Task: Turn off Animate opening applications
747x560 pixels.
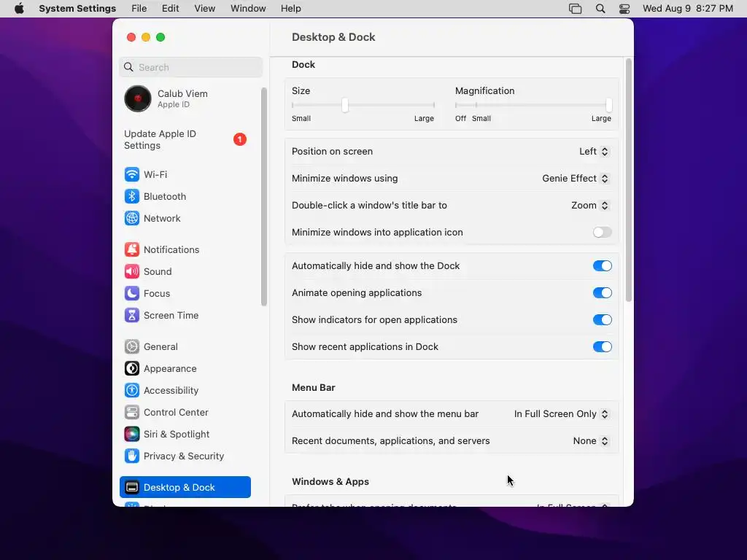Action: pos(602,293)
